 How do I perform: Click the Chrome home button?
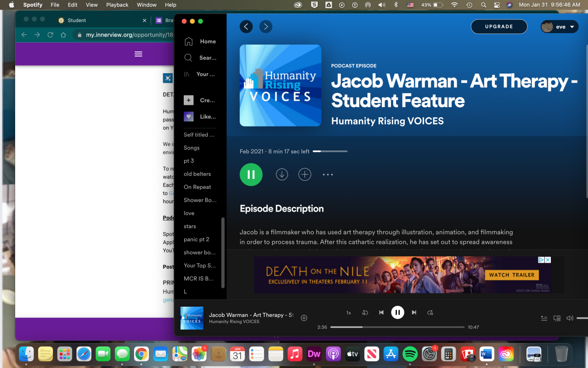[x=63, y=35]
